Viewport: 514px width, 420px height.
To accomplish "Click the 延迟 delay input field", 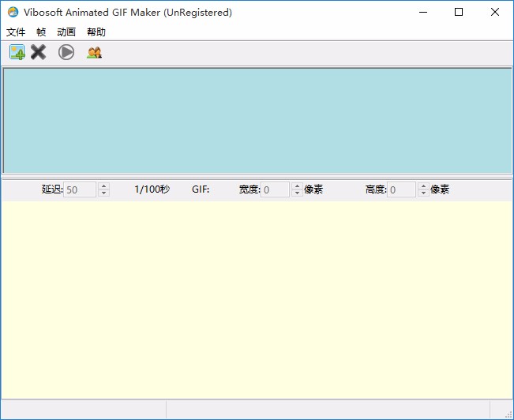I will [80, 189].
